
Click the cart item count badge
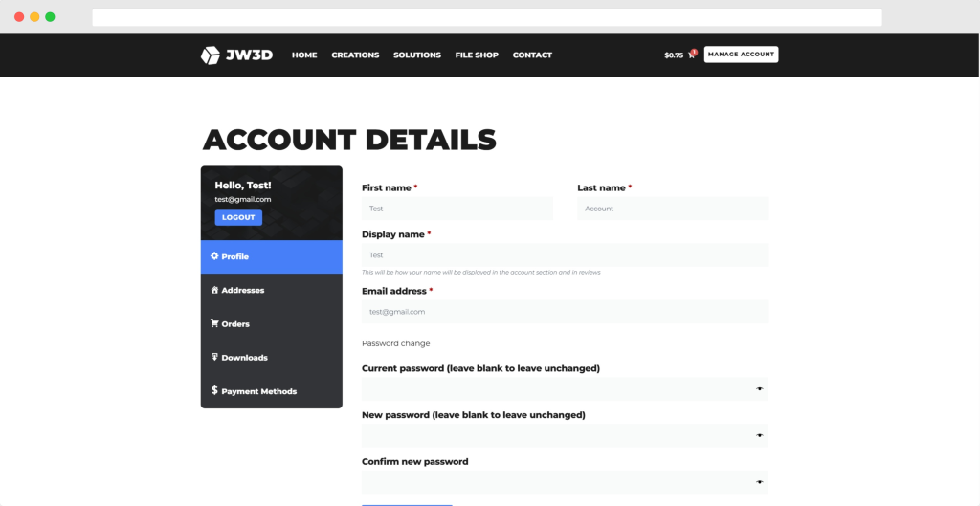click(694, 52)
